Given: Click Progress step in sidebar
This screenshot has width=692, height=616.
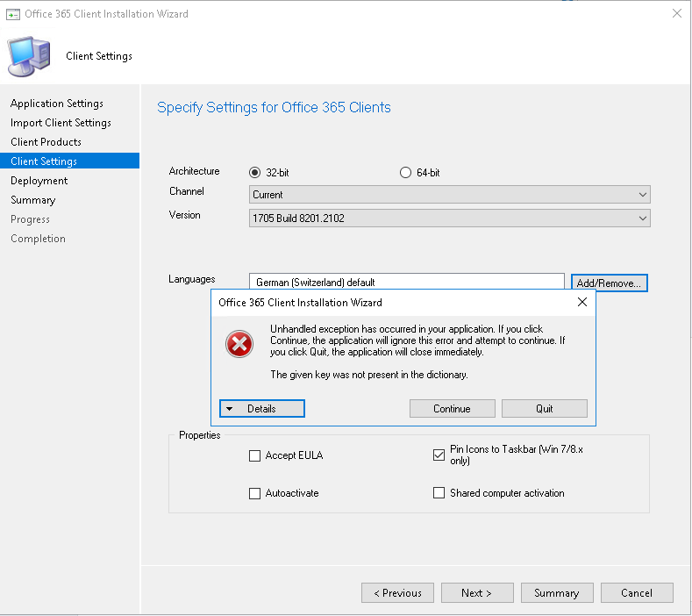Looking at the screenshot, I should pyautogui.click(x=30, y=219).
